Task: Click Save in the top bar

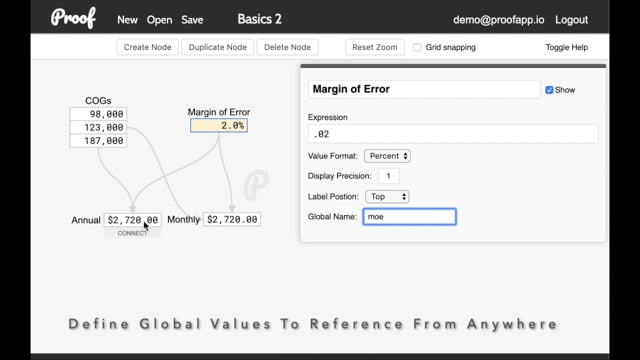Action: tap(192, 20)
